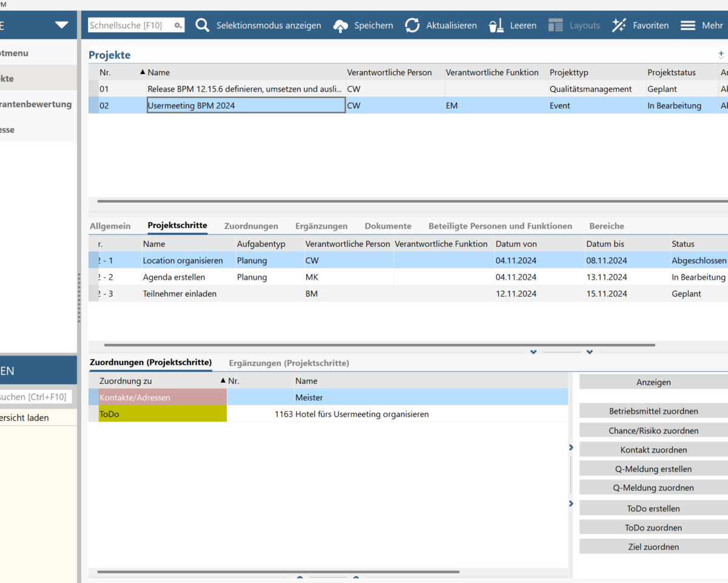The height and width of the screenshot is (583, 728).
Task: Click the Event project type cell
Action: pyautogui.click(x=597, y=106)
